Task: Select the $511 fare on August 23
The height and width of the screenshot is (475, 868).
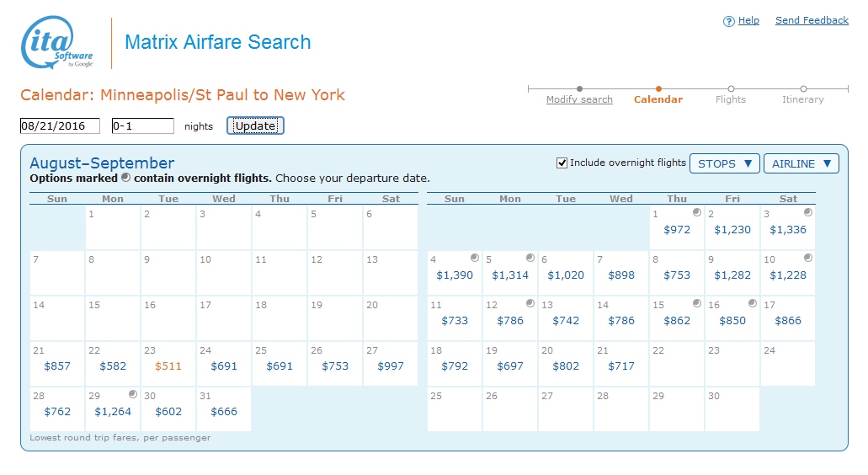Action: (x=168, y=366)
